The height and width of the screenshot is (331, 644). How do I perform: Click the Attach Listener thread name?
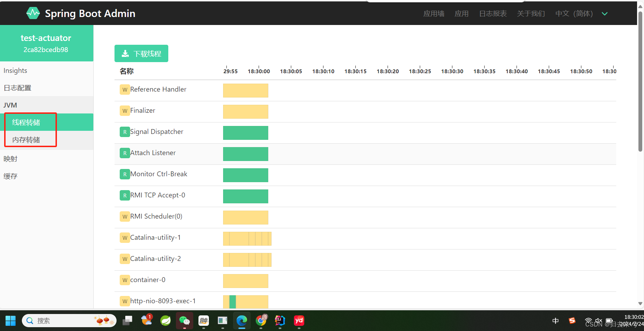point(153,153)
